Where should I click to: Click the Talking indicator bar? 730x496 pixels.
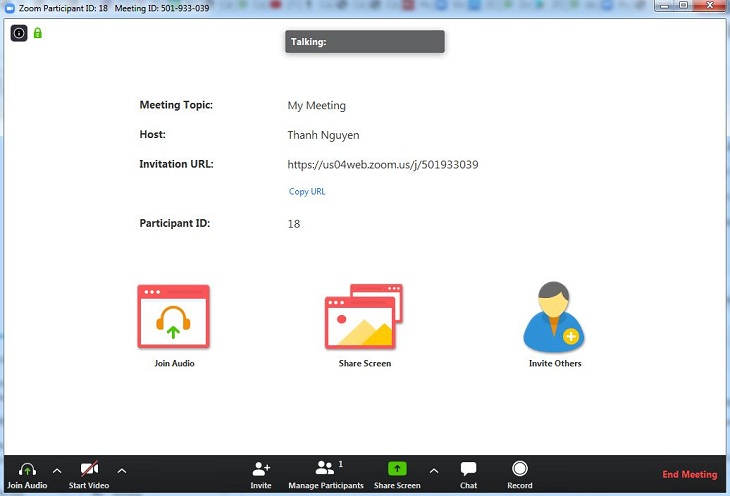(365, 41)
